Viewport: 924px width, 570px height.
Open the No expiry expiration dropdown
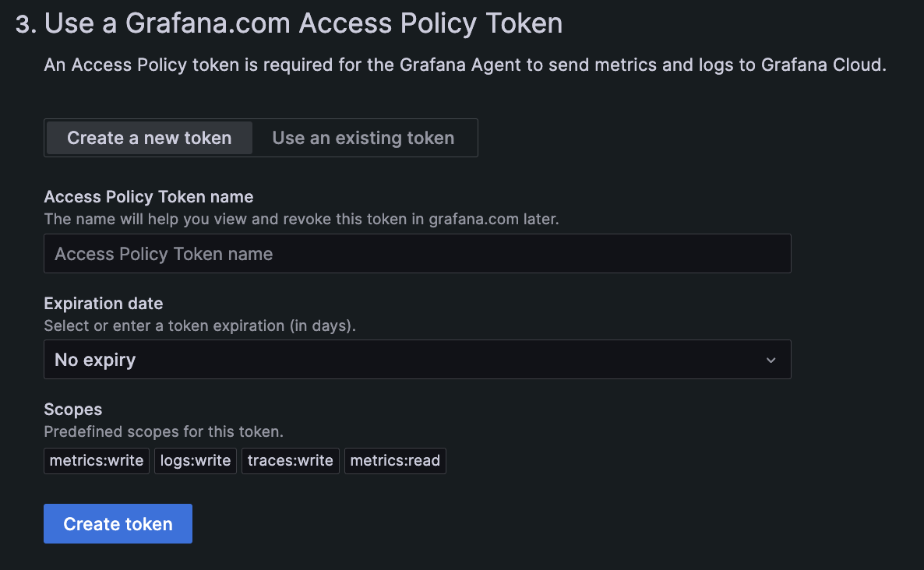click(417, 360)
